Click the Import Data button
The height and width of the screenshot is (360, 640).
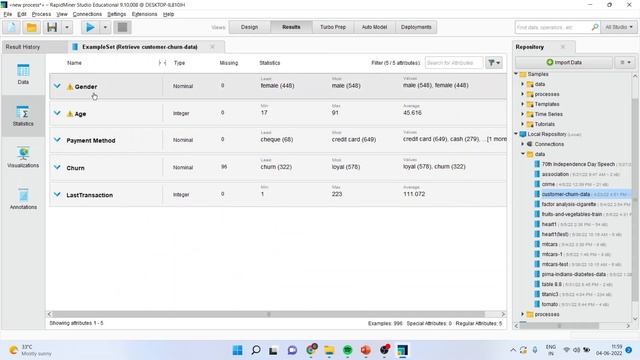564,62
